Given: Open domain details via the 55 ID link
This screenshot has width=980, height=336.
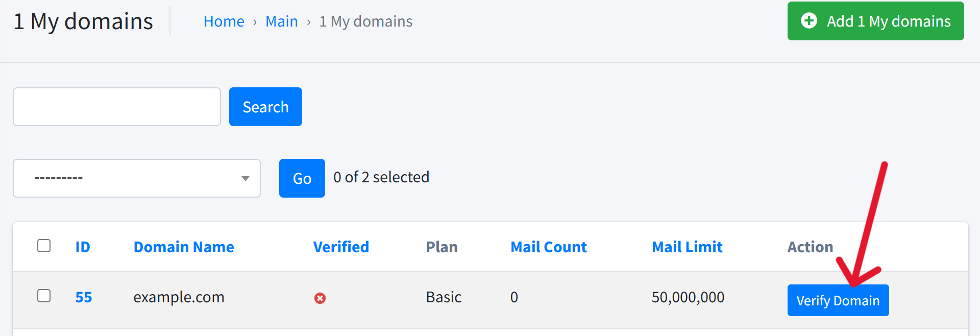Looking at the screenshot, I should 83,297.
